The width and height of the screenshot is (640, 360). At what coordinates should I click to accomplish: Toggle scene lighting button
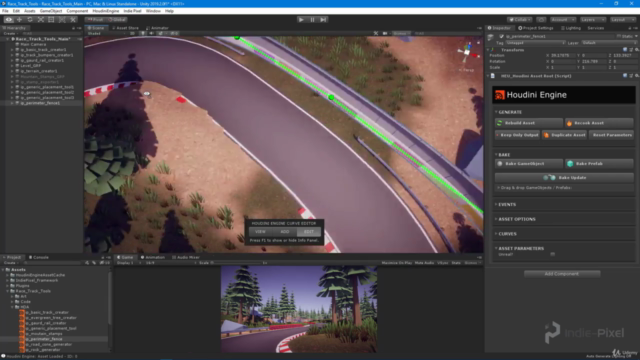[142, 33]
